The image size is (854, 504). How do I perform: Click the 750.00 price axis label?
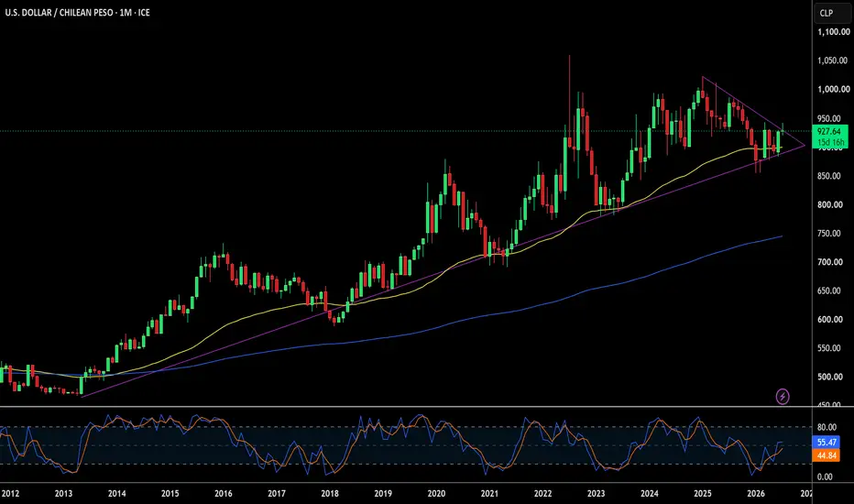point(830,234)
